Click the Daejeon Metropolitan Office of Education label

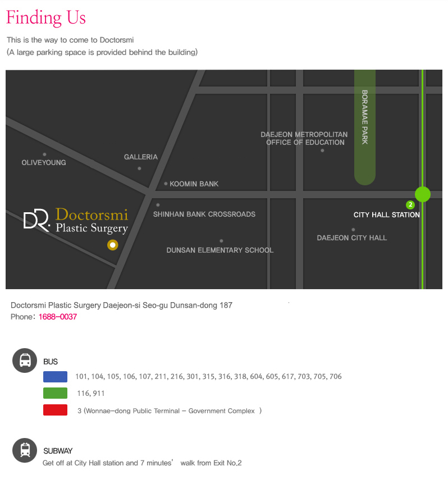304,139
